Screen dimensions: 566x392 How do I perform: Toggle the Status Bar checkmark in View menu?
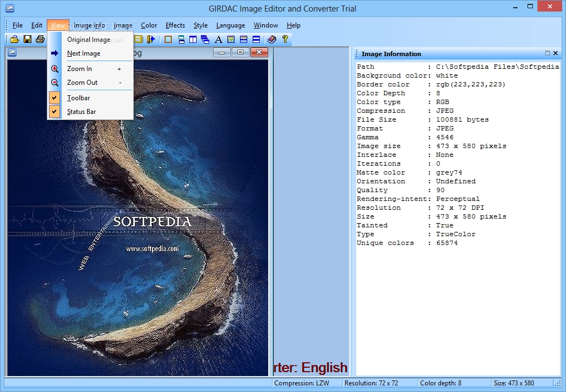pyautogui.click(x=55, y=112)
